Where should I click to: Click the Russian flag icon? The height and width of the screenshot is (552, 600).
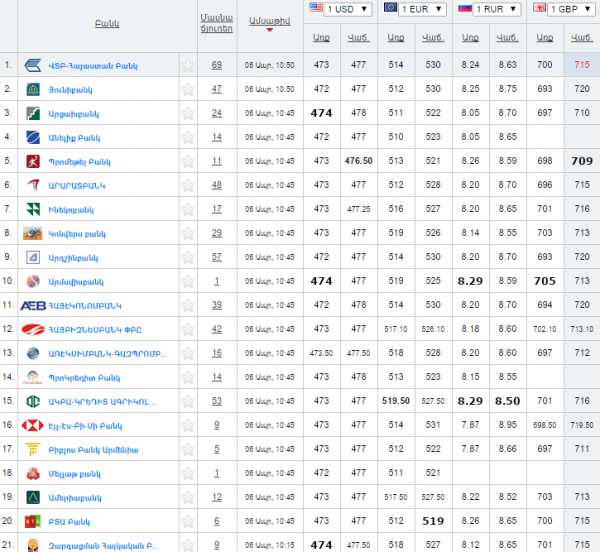tap(464, 9)
